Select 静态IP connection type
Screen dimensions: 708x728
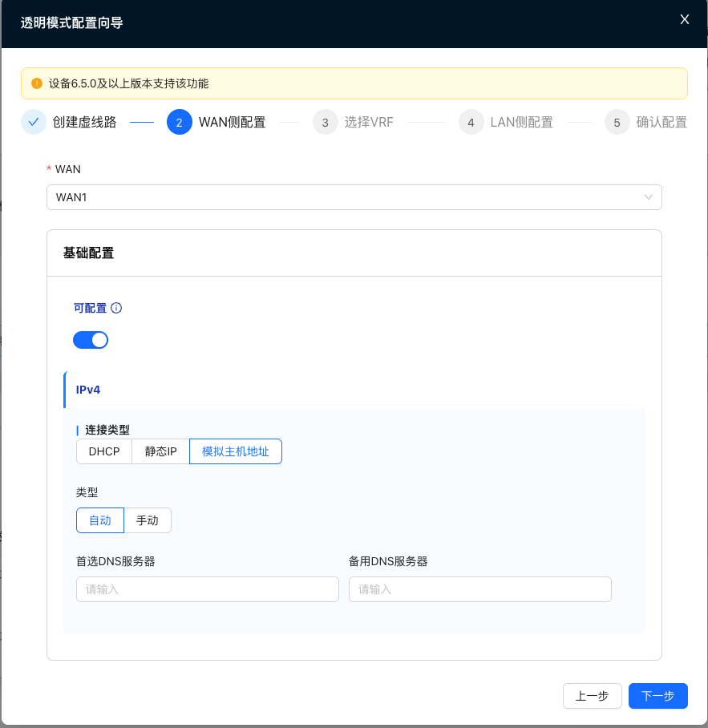pos(160,451)
